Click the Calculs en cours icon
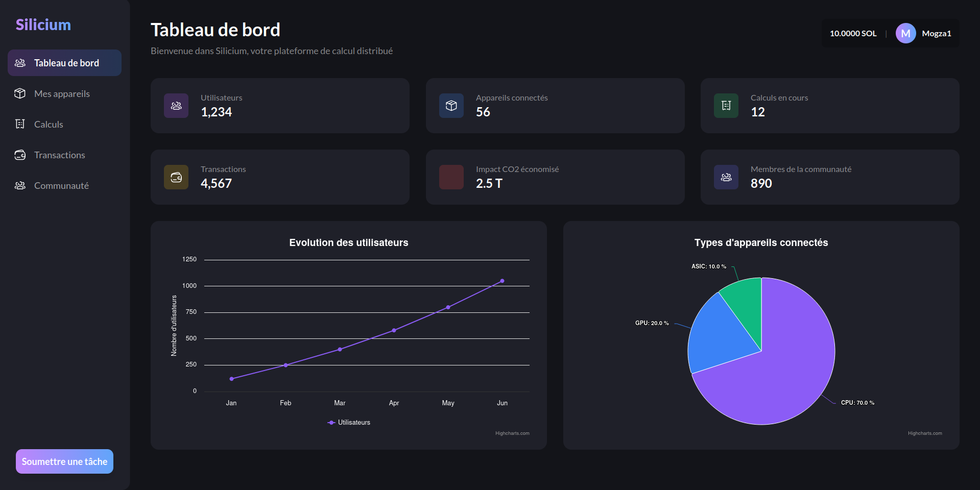Image resolution: width=980 pixels, height=490 pixels. (x=726, y=106)
